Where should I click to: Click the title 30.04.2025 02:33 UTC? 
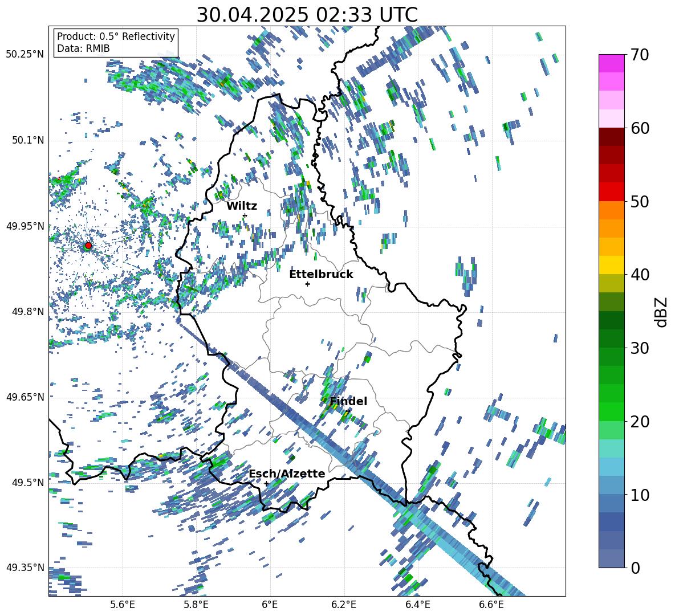tap(307, 15)
